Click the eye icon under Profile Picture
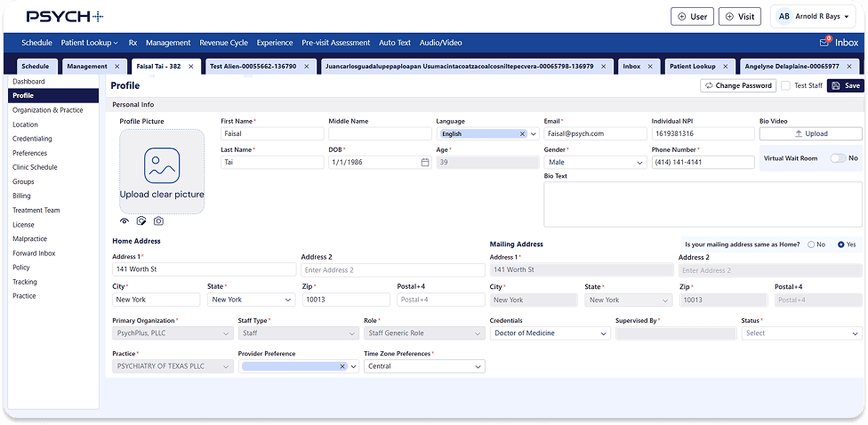The image size is (868, 425). tap(125, 221)
